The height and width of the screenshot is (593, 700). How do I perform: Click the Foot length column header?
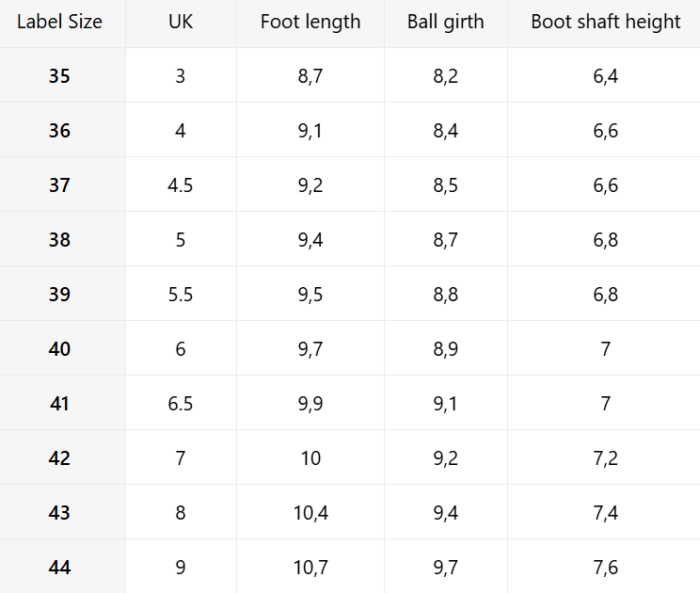click(x=310, y=22)
